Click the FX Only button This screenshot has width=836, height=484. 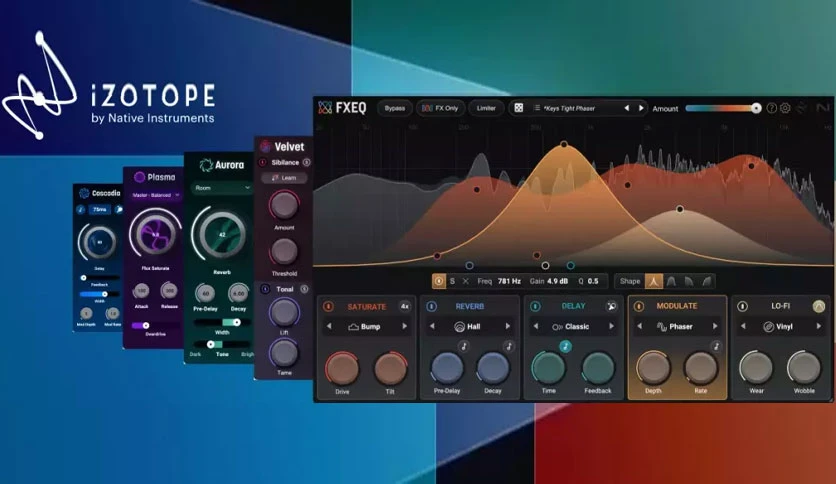440,108
